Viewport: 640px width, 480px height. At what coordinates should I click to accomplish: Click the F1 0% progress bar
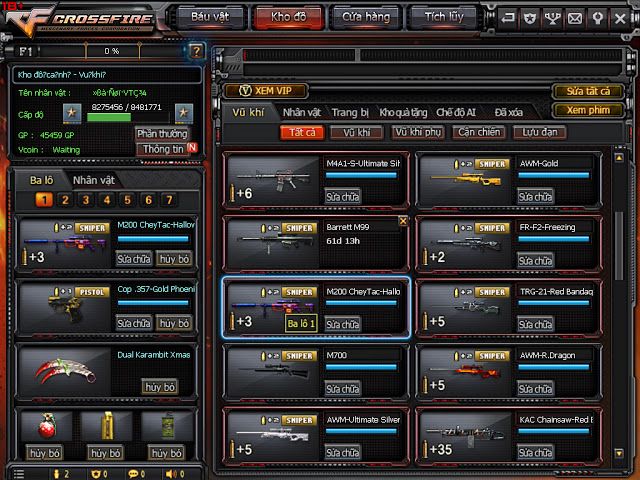point(112,51)
